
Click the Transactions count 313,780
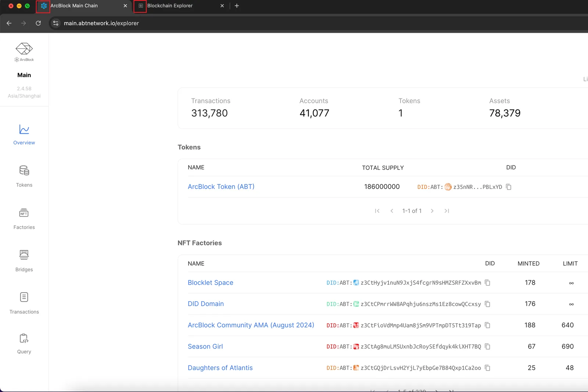(x=209, y=113)
